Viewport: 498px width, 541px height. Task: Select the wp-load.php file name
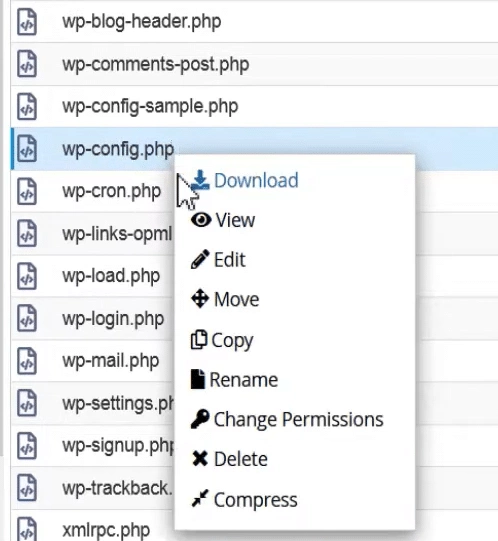(x=111, y=277)
